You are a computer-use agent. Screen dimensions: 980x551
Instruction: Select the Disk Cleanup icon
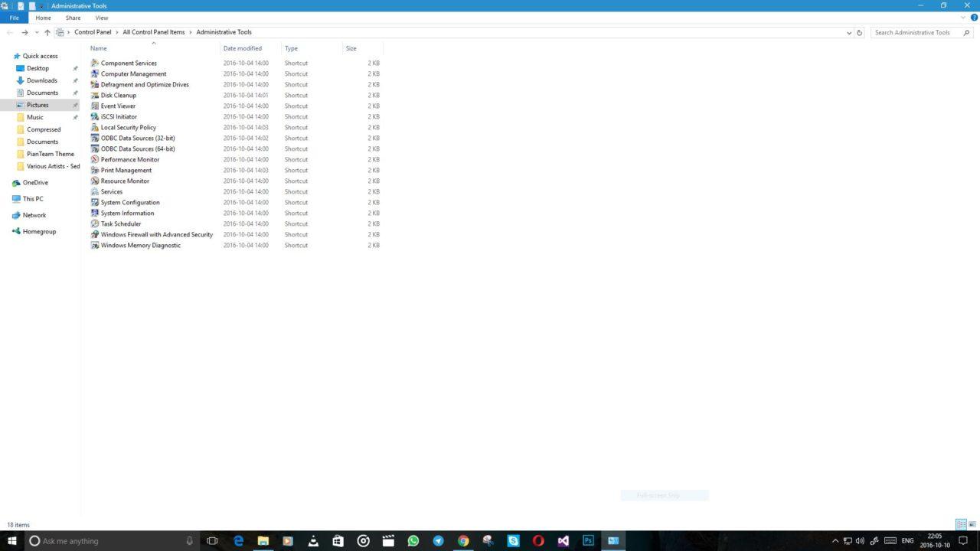pyautogui.click(x=95, y=95)
